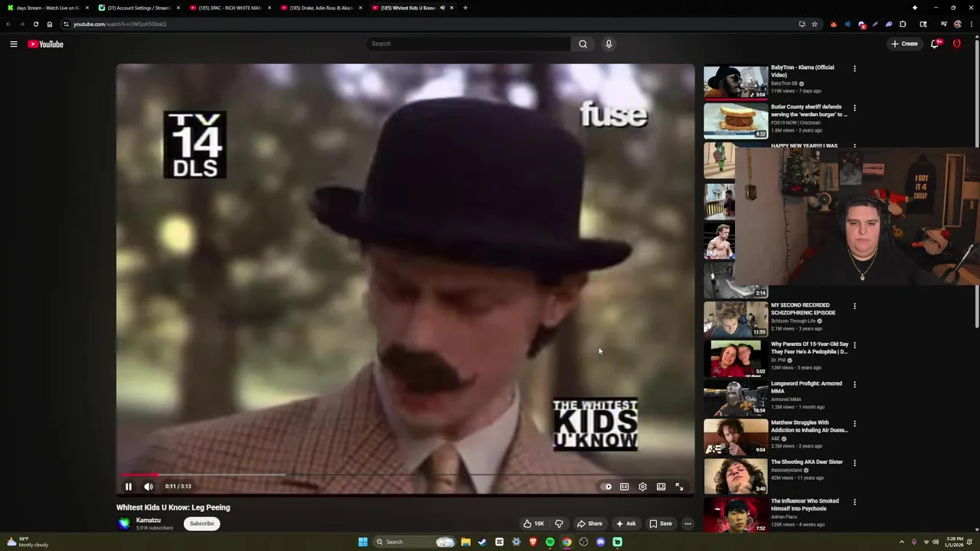
Task: Pause the video
Action: coord(129,487)
